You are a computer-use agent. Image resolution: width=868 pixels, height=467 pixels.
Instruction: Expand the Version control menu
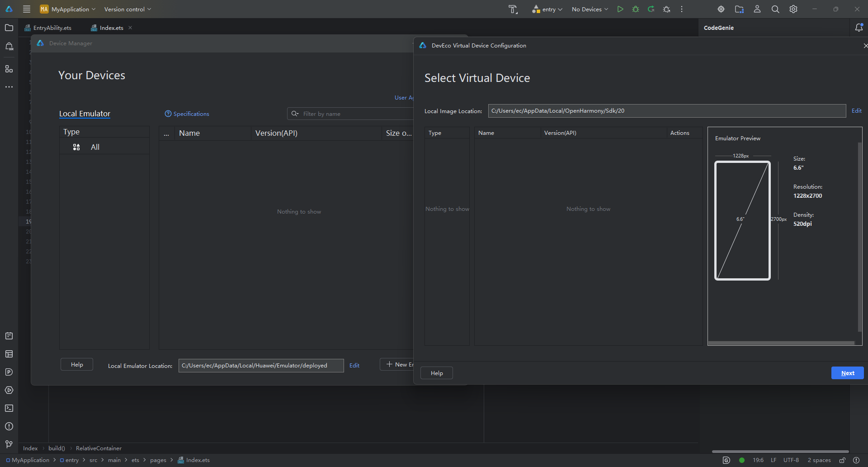point(127,9)
